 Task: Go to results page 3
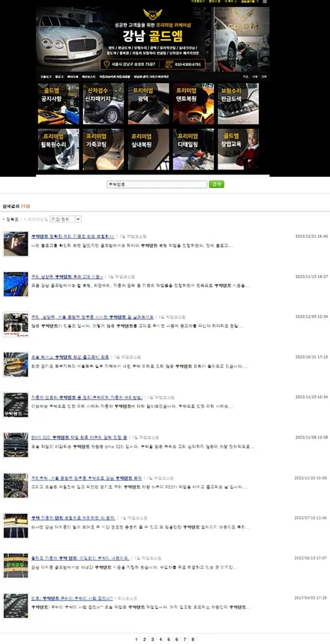click(152, 639)
